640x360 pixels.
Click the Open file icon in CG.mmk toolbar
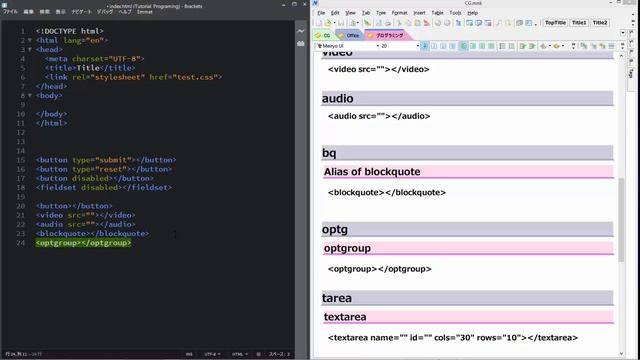(x=328, y=23)
